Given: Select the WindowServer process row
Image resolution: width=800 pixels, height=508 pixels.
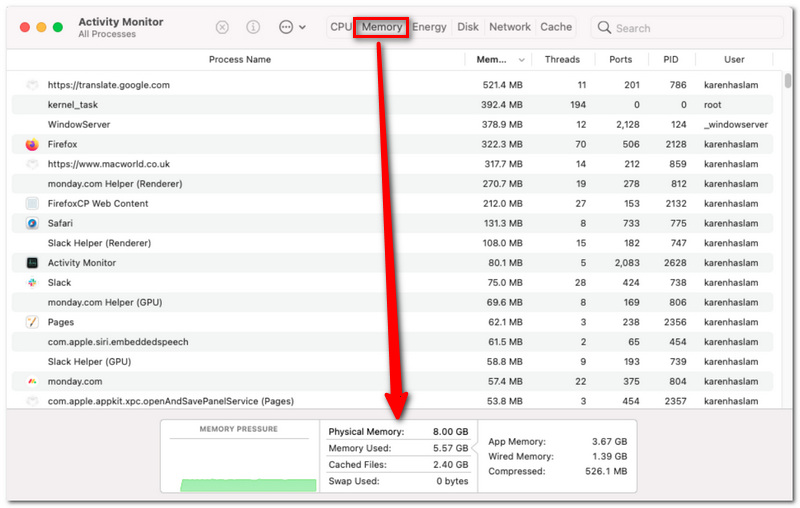Looking at the screenshot, I should (x=392, y=124).
